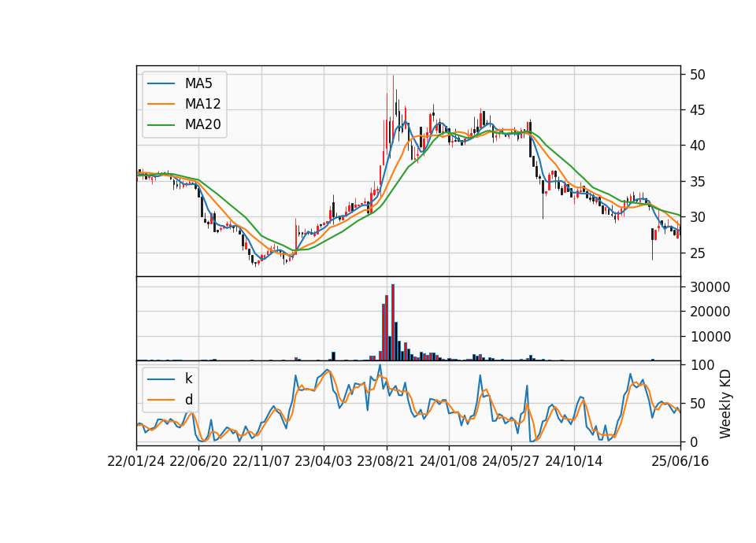Image resolution: width=756 pixels, height=543 pixels.
Task: Click price axis tick 35
Action: [x=698, y=182]
